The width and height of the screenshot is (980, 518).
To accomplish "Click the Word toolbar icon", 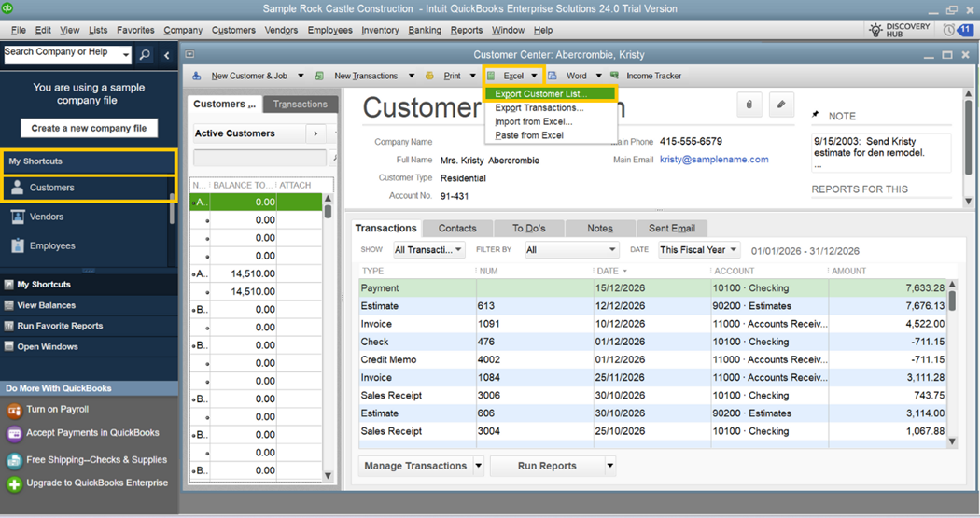I will [x=553, y=76].
